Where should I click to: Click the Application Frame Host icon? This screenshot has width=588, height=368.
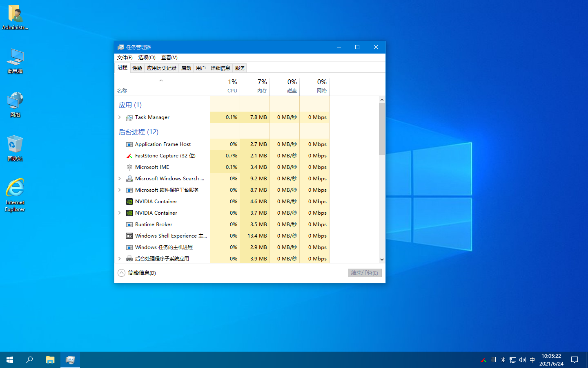tap(129, 144)
